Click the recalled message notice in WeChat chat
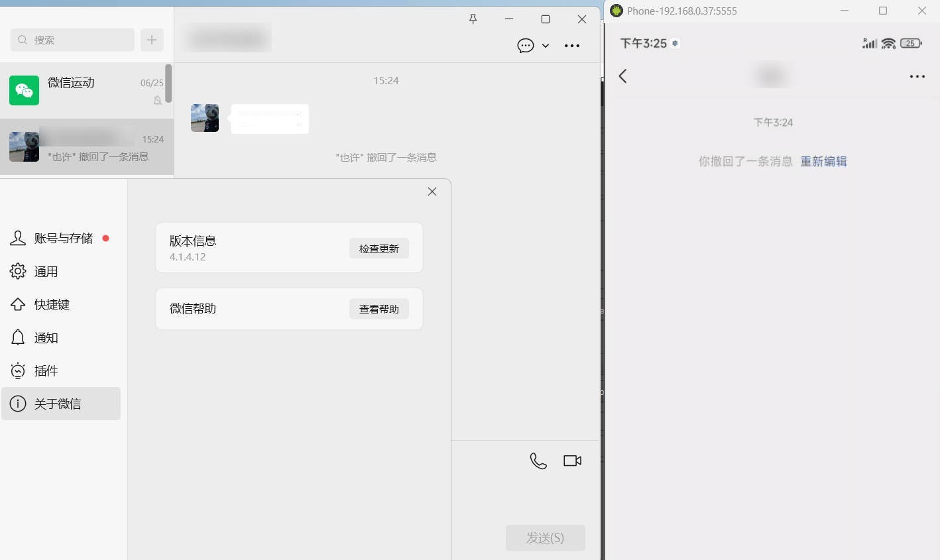Image resolution: width=940 pixels, height=560 pixels. pyautogui.click(x=386, y=158)
